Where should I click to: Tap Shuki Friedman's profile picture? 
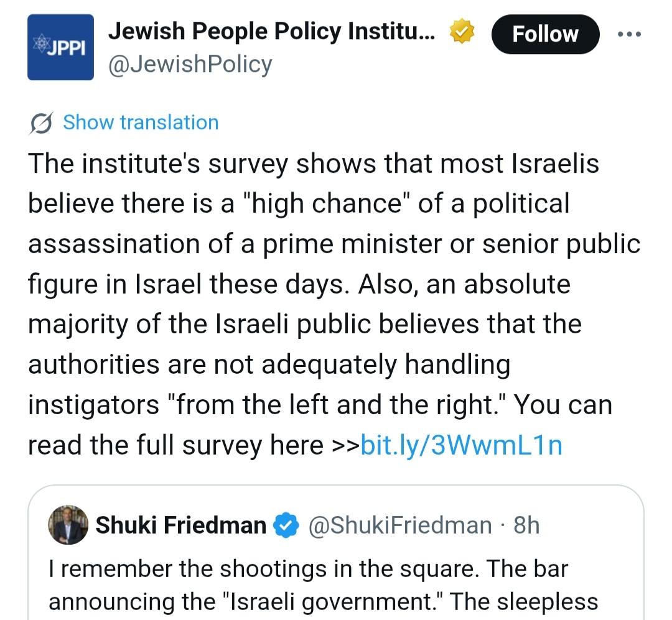[68, 525]
